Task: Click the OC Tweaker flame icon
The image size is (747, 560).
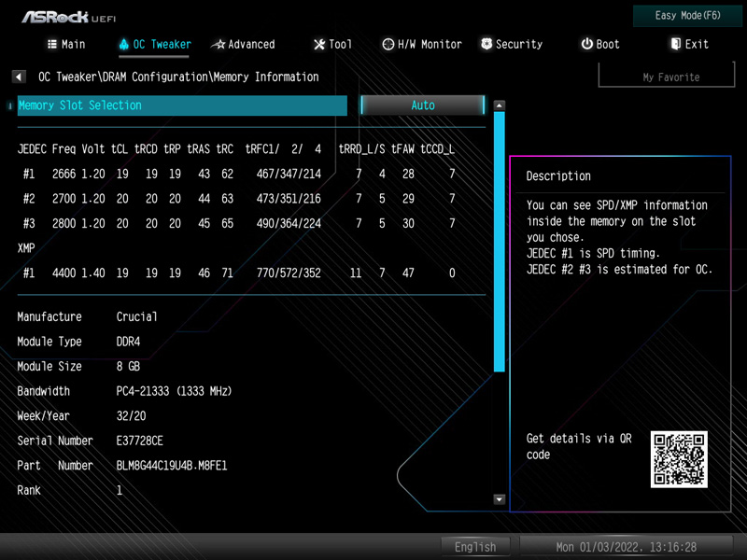Action: 124,44
